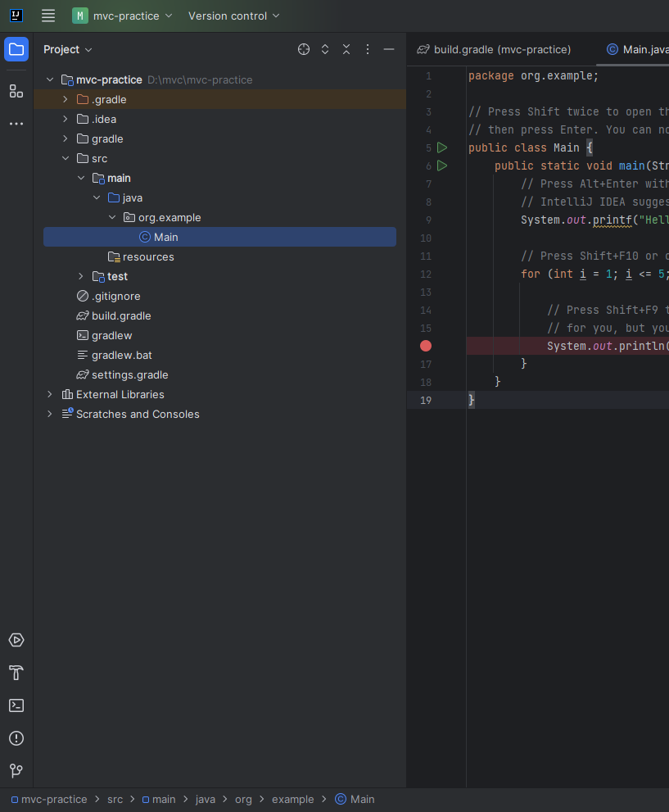Screen dimensions: 669x812
Task: Switch to the Main.java editor tab
Action: coord(637,49)
